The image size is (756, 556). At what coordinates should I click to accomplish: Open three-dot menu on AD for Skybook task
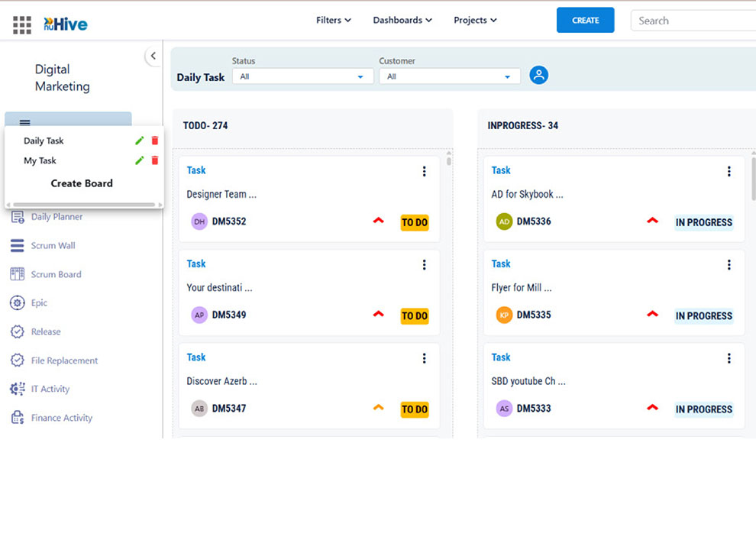click(x=729, y=172)
